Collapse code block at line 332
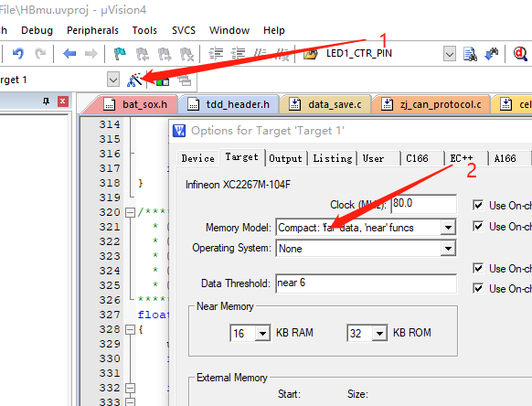 [130, 388]
